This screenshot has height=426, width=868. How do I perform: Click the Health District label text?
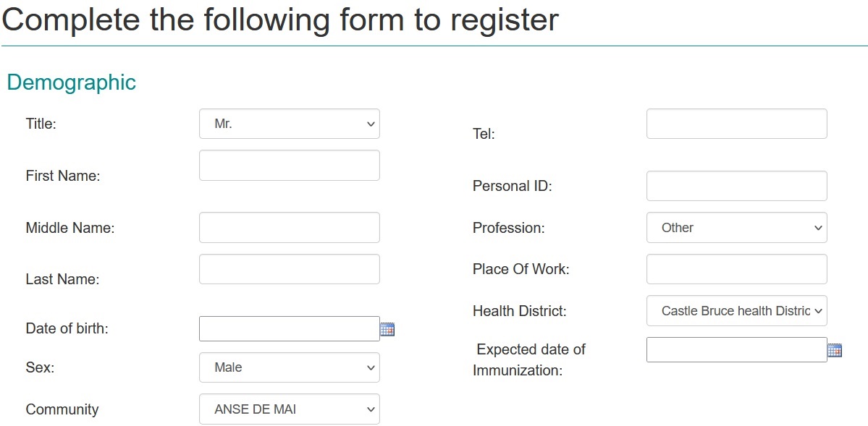[x=519, y=311]
